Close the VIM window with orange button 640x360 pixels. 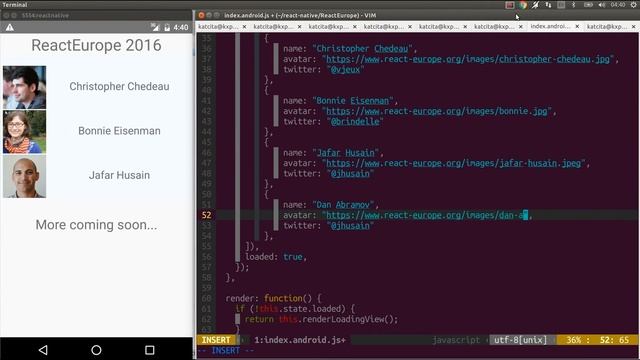coord(201,15)
